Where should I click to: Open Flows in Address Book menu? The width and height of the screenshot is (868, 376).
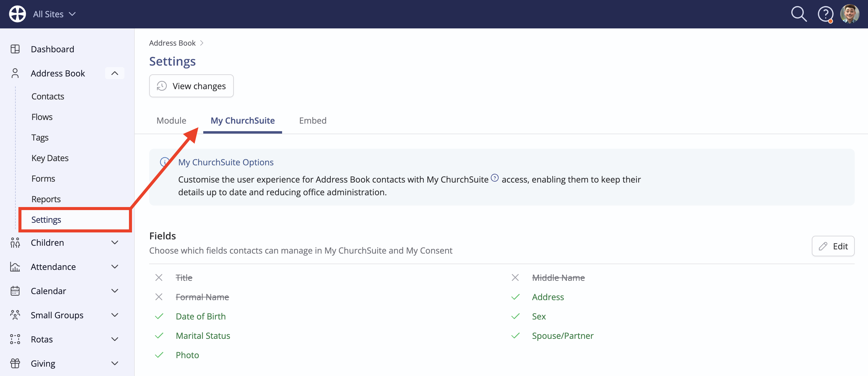click(42, 117)
